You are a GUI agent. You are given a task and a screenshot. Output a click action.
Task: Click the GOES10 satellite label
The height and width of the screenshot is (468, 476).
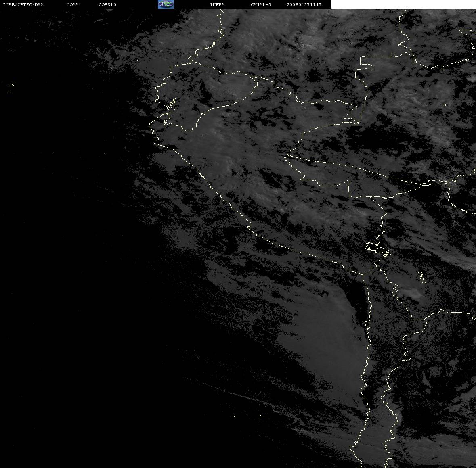tap(107, 4)
